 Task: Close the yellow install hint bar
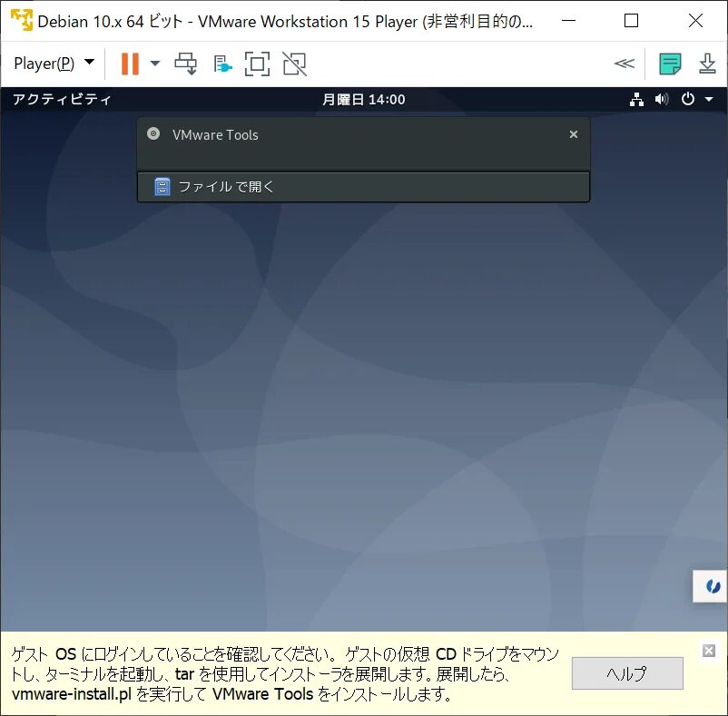709,651
